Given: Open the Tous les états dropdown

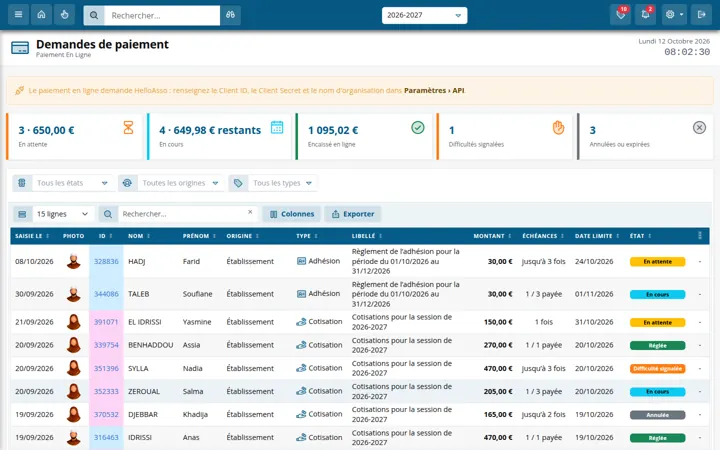Looking at the screenshot, I should click(x=72, y=183).
